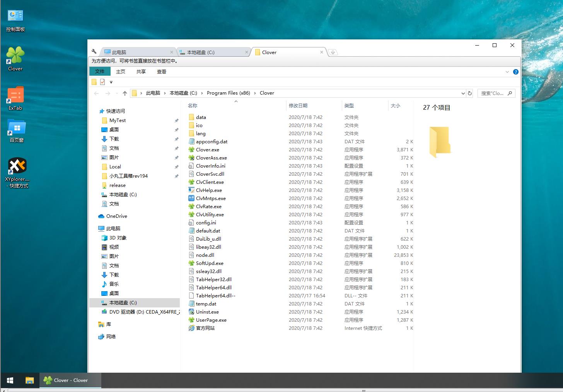563x392 pixels.
Task: Switch to the 查看 ribbon tab
Action: click(x=161, y=71)
